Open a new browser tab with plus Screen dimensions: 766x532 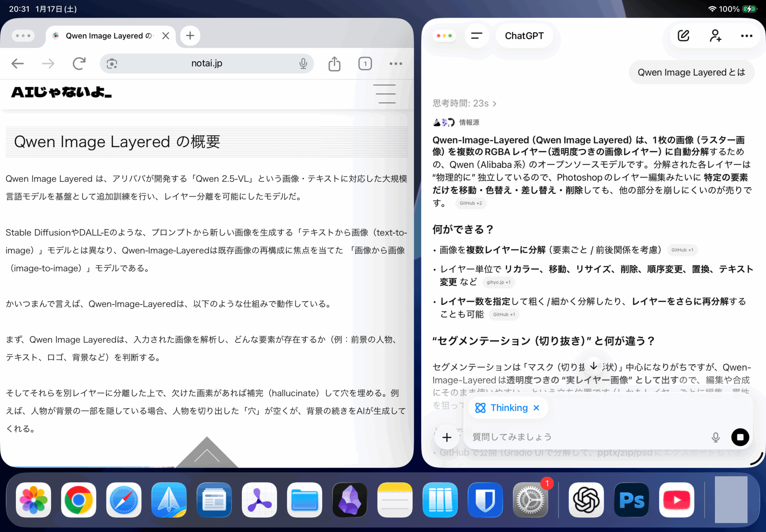click(190, 36)
